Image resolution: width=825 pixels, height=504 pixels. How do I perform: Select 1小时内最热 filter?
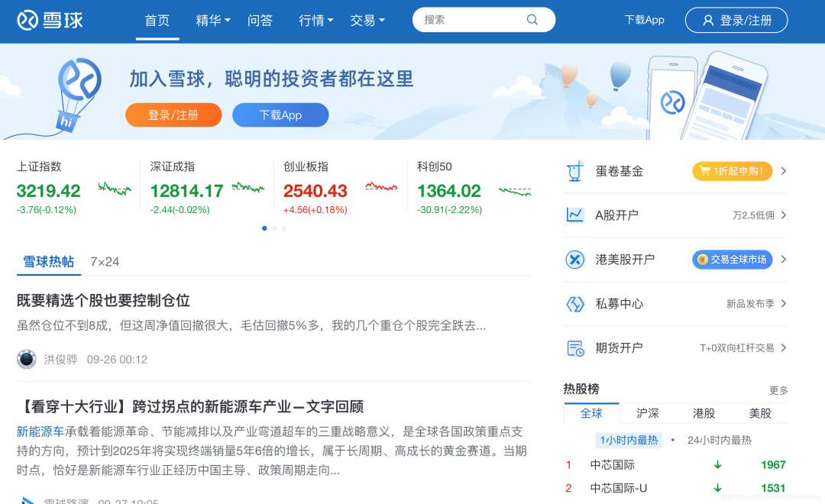tap(629, 440)
